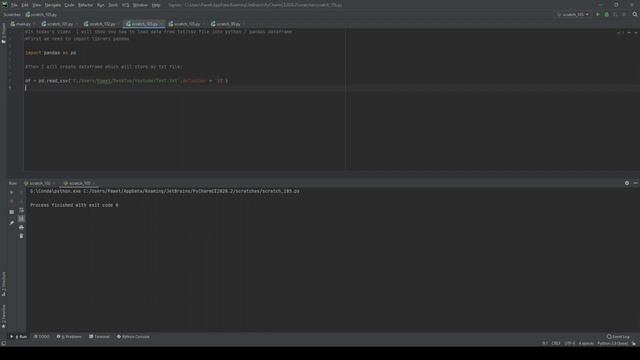Click tool window quick access icon bottom-left
640x360 pixels.
click(x=4, y=343)
